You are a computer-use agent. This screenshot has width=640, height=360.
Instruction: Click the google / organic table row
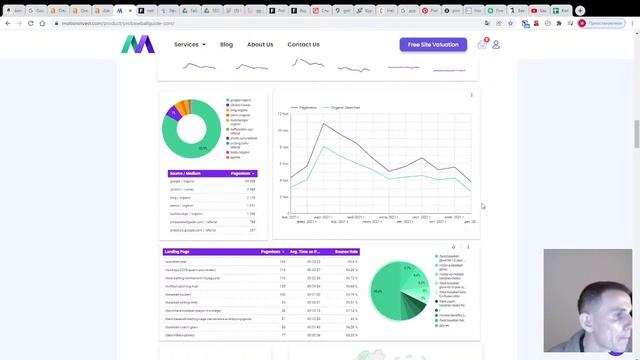pos(212,181)
